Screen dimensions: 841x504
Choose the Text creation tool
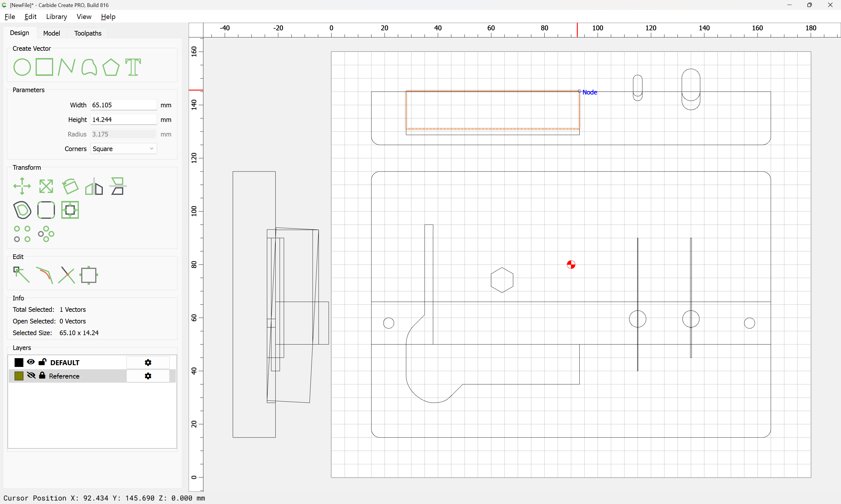point(133,67)
